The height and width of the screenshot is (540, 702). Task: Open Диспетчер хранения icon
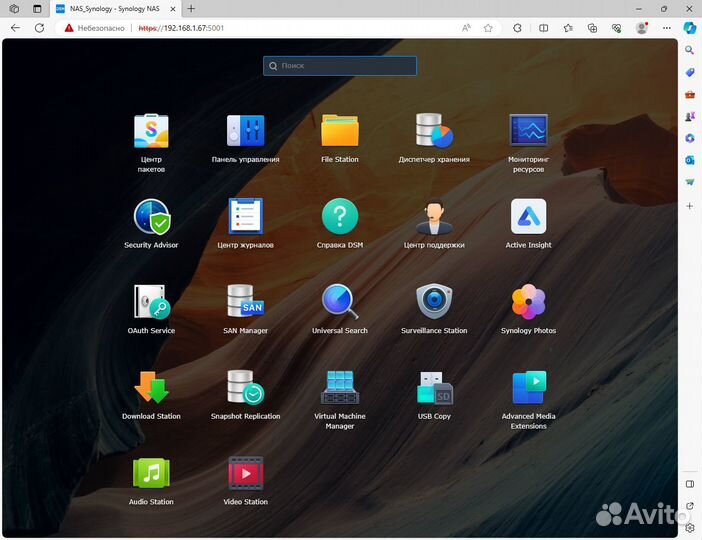tap(434, 131)
